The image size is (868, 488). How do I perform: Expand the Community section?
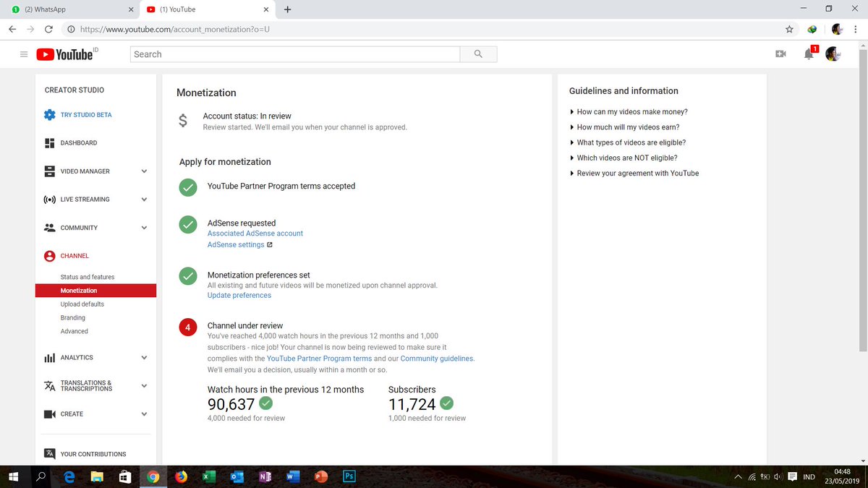click(x=144, y=228)
